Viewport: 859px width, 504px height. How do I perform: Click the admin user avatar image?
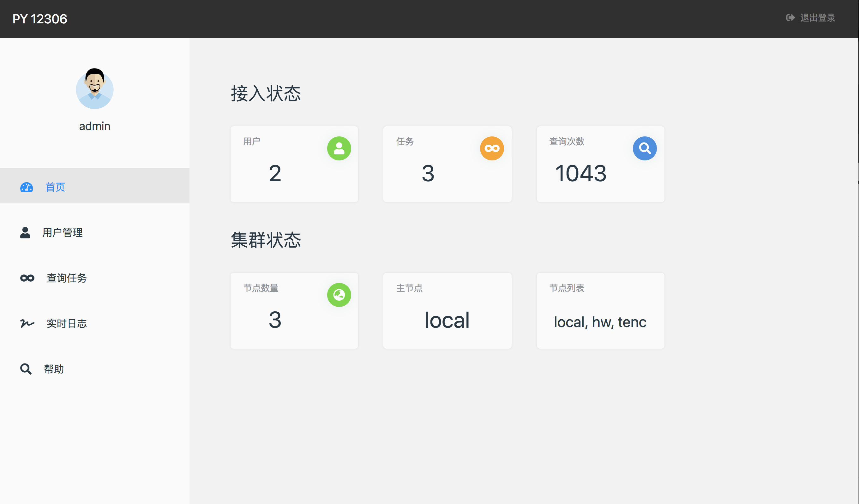pos(95,89)
